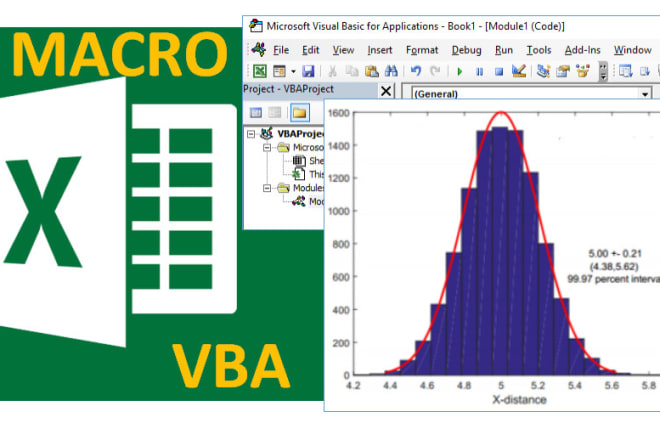This screenshot has height=440, width=660.
Task: Stop execution with the Reset square icon
Action: point(499,72)
